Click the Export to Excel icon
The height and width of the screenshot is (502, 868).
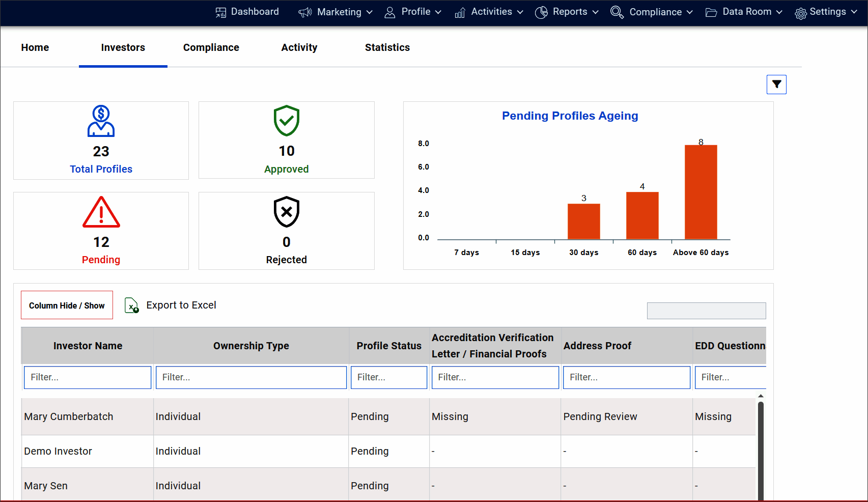pyautogui.click(x=132, y=305)
